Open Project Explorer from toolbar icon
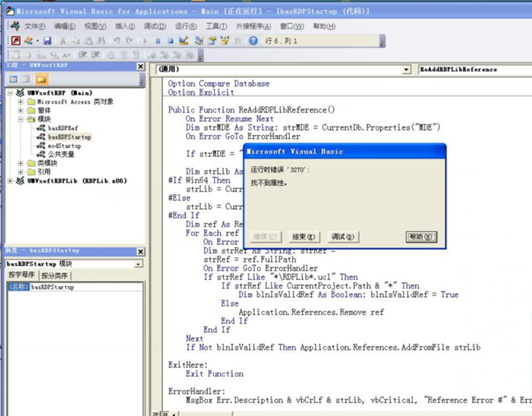 tap(199, 41)
